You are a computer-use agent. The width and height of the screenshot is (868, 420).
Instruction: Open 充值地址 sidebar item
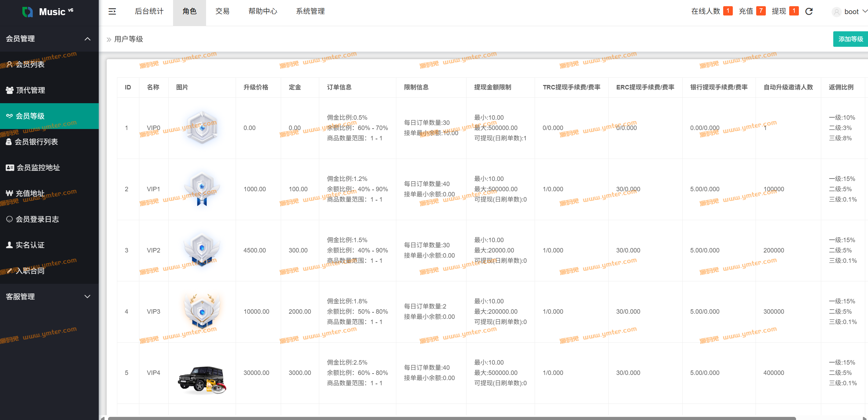[x=30, y=193]
